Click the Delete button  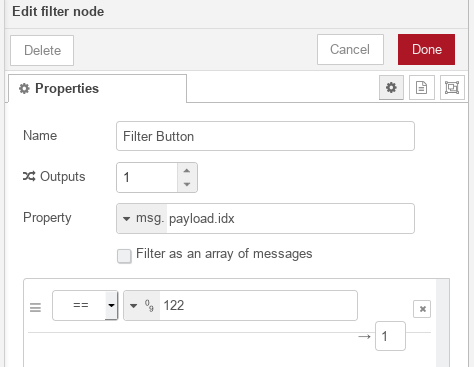coord(42,50)
